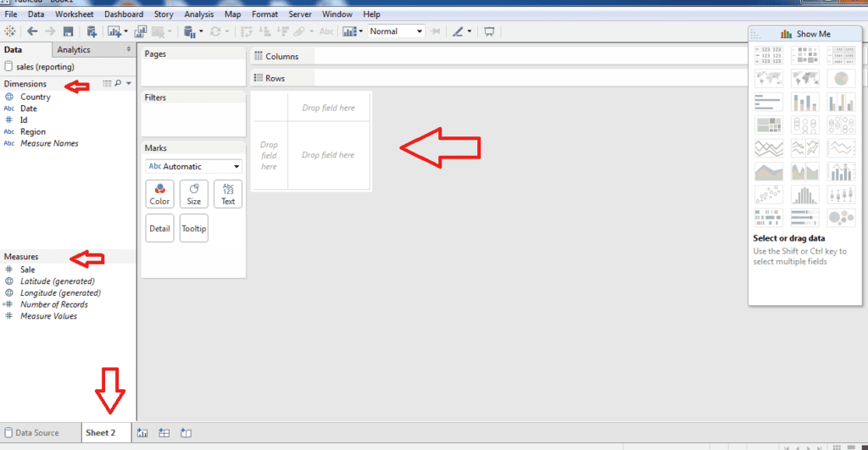Choose text table chart in Show Me
This screenshot has height=450, width=868.
tap(768, 55)
